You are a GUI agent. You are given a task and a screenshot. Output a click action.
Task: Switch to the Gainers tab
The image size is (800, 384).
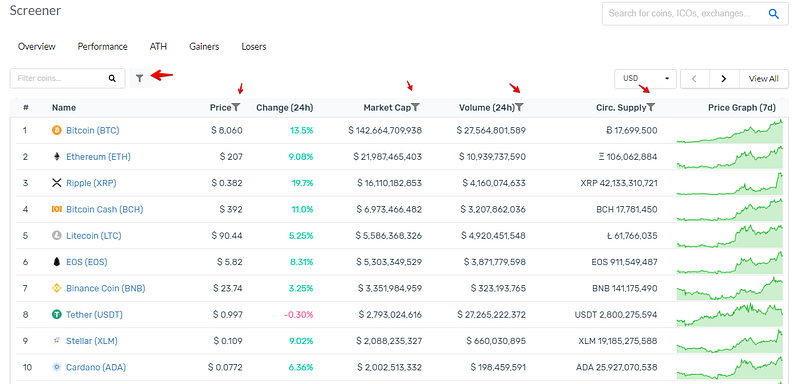point(204,46)
